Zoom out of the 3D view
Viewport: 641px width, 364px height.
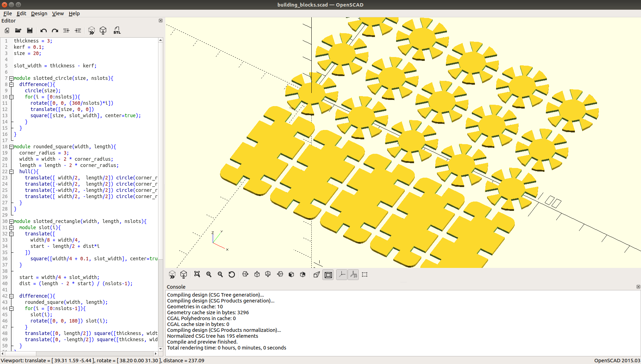point(220,274)
